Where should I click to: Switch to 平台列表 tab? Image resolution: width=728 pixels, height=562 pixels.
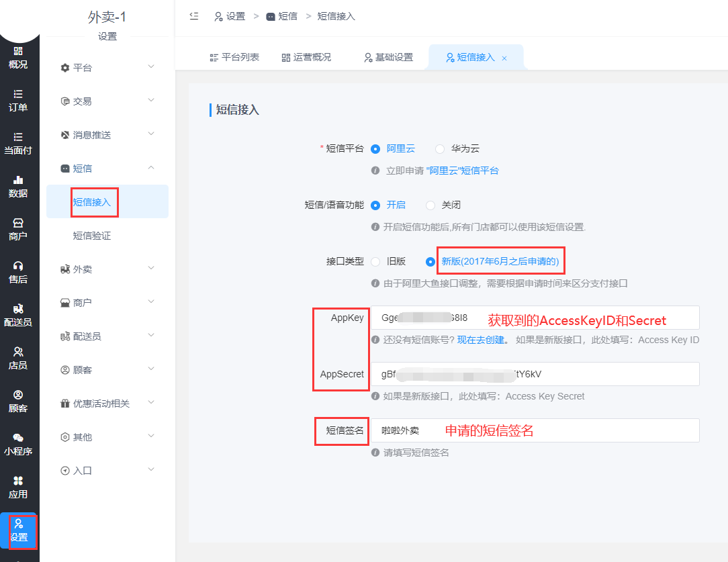(x=234, y=58)
